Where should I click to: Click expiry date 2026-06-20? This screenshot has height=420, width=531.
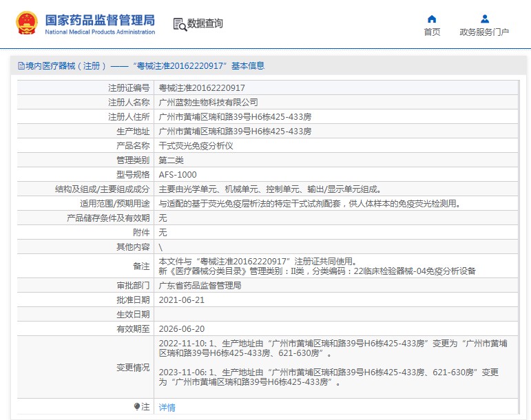pyautogui.click(x=181, y=329)
